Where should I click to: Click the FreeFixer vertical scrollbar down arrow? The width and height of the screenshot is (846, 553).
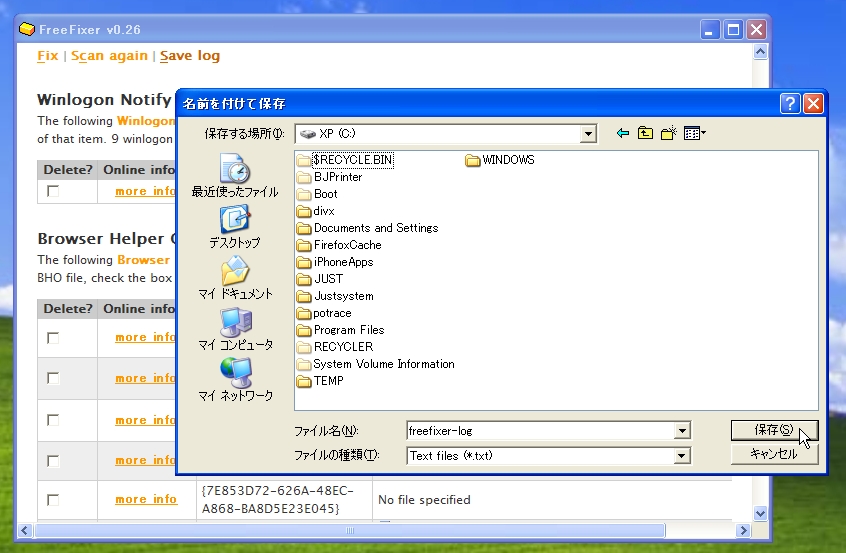760,513
